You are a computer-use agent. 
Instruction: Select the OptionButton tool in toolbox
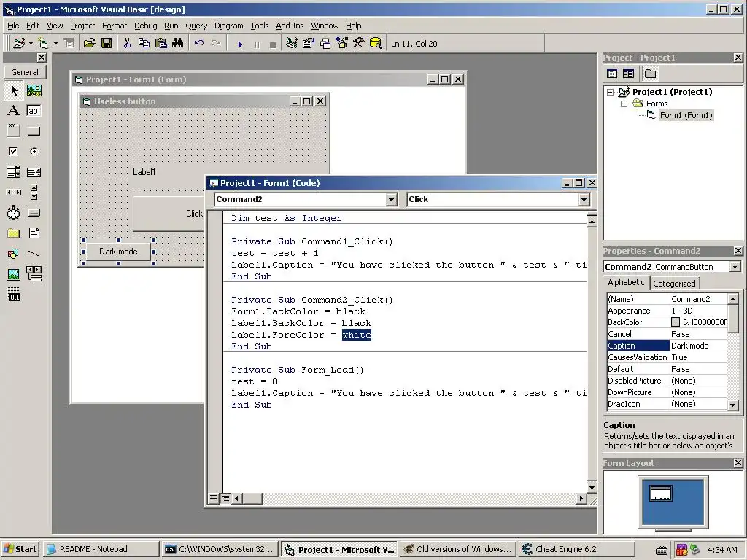coord(34,152)
